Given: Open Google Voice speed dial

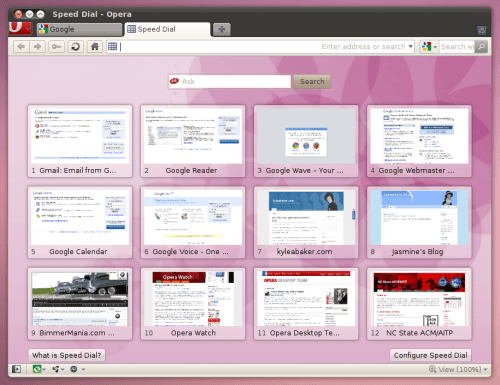Looking at the screenshot, I should click(x=193, y=222).
